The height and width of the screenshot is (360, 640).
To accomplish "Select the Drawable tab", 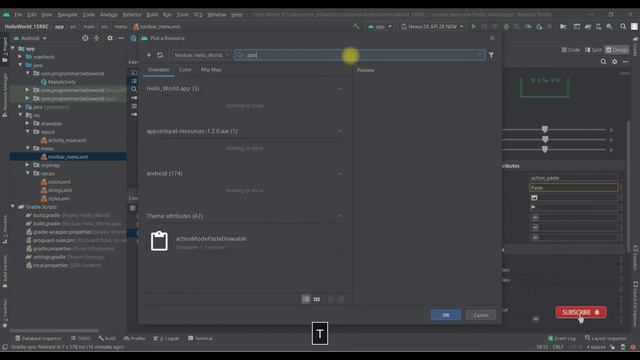I will pos(159,70).
